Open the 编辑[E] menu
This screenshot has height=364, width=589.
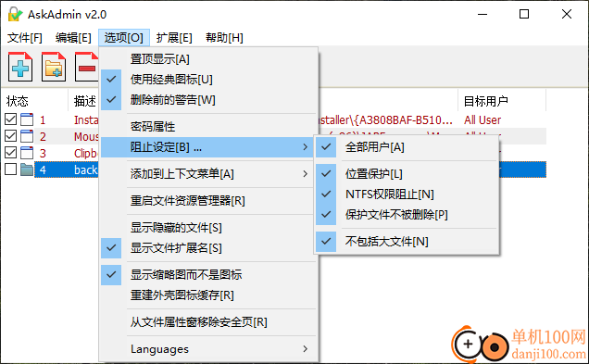[73, 38]
